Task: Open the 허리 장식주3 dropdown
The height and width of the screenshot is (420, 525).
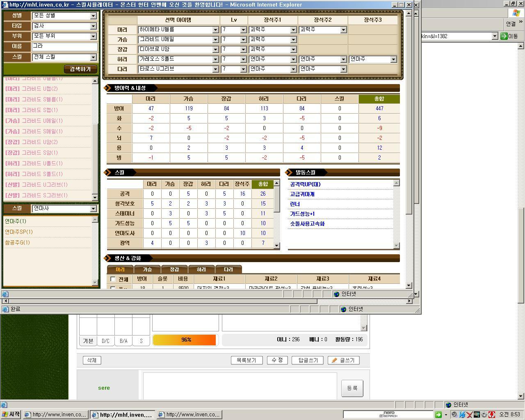Action: 393,59
